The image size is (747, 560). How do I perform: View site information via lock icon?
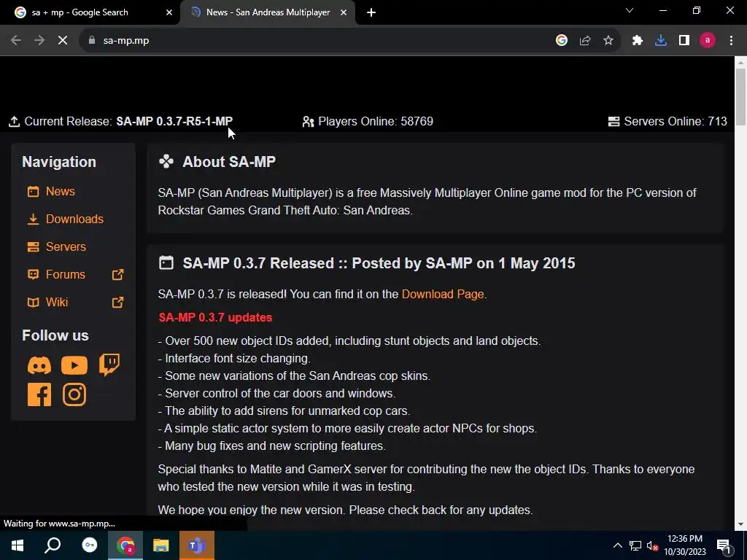point(92,41)
